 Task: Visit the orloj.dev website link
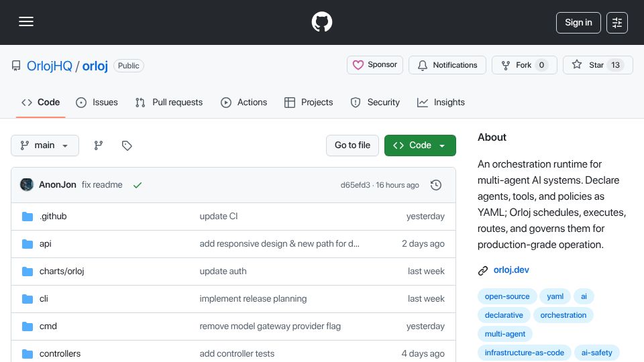click(511, 270)
